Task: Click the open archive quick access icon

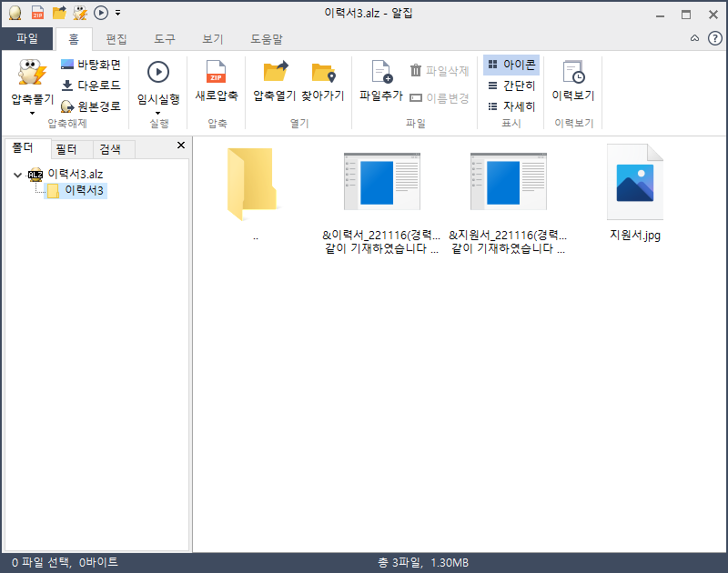Action: click(x=59, y=13)
